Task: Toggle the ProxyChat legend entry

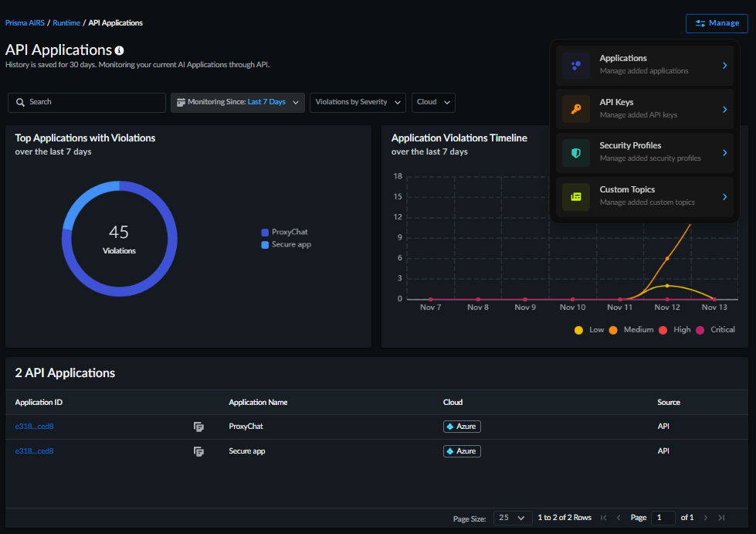Action: pos(284,232)
